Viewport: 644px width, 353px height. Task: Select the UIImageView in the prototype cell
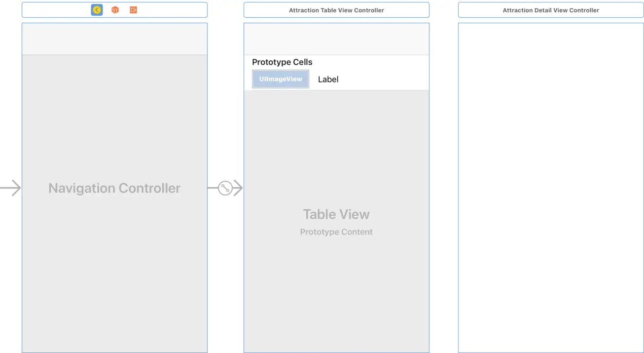(281, 79)
